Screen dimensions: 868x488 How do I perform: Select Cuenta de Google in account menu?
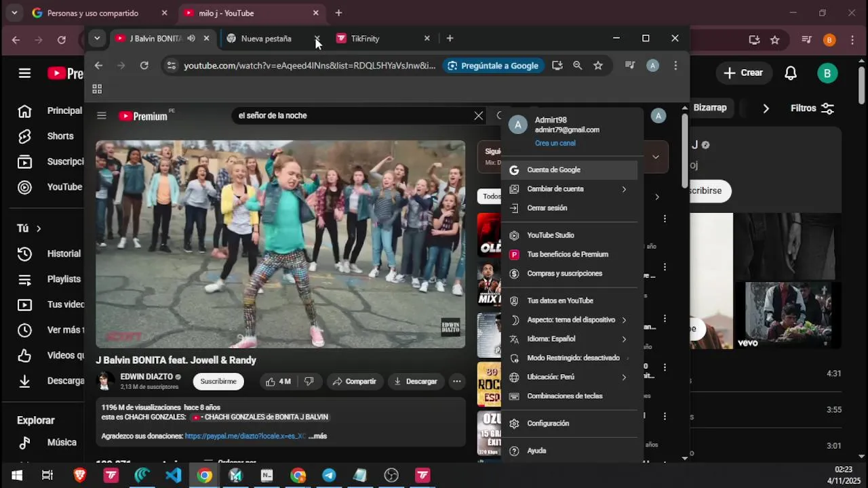pos(570,170)
